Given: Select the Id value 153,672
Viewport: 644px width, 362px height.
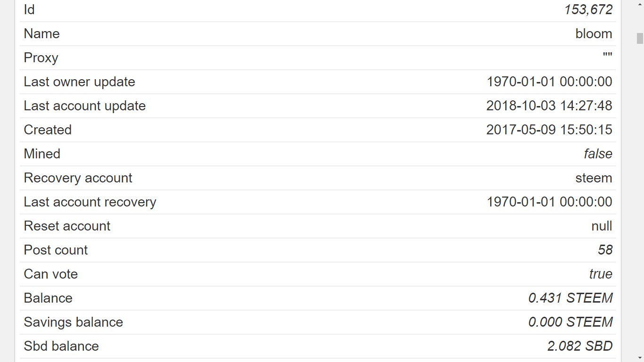Looking at the screenshot, I should click(588, 9).
